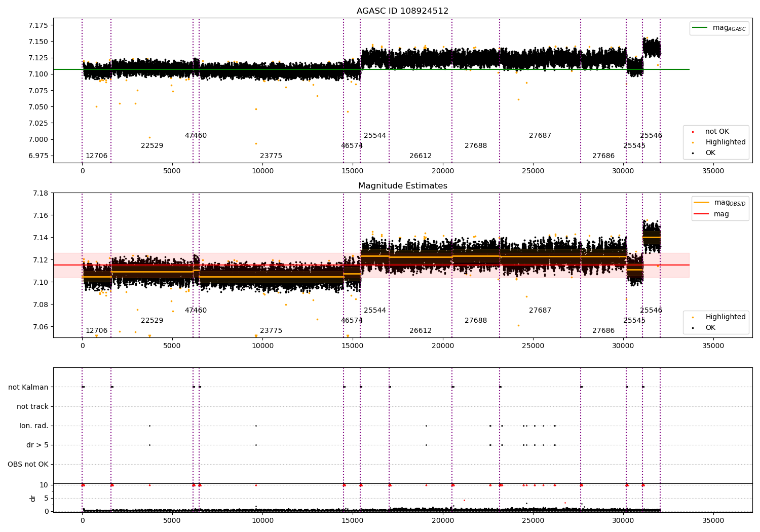Click the 7.050 y-axis tick label

(x=39, y=107)
